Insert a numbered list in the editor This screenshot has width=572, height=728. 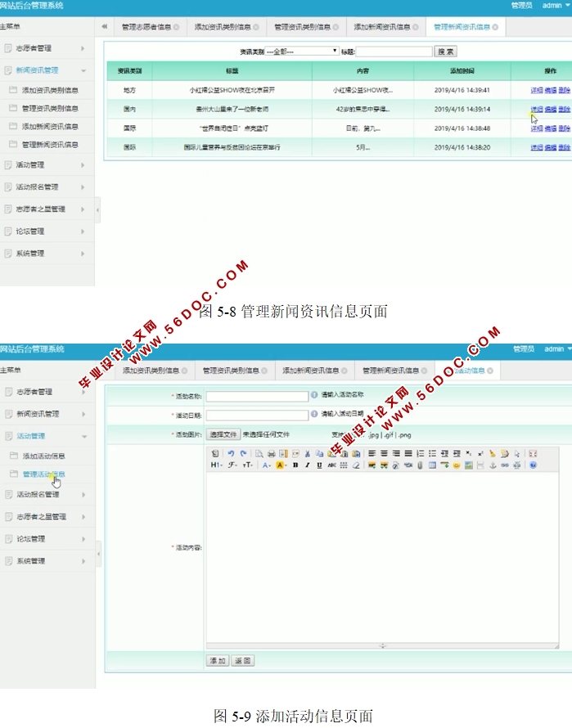pos(420,454)
